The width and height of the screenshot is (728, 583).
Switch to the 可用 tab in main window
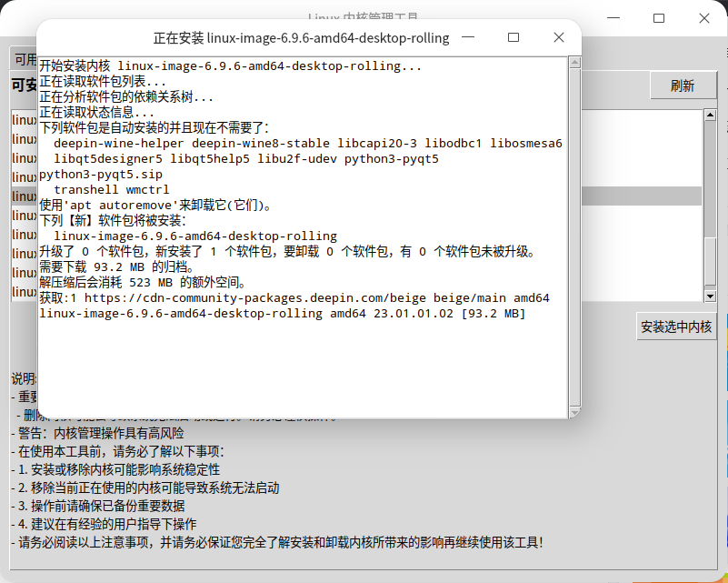click(x=25, y=59)
